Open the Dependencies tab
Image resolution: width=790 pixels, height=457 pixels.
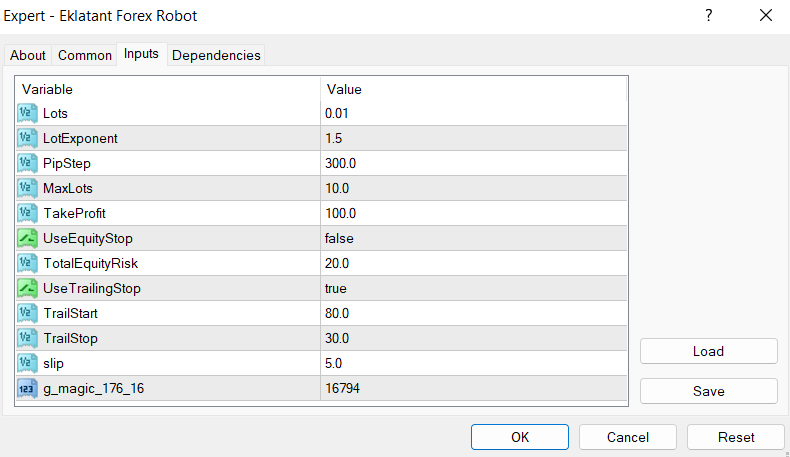pyautogui.click(x=216, y=55)
